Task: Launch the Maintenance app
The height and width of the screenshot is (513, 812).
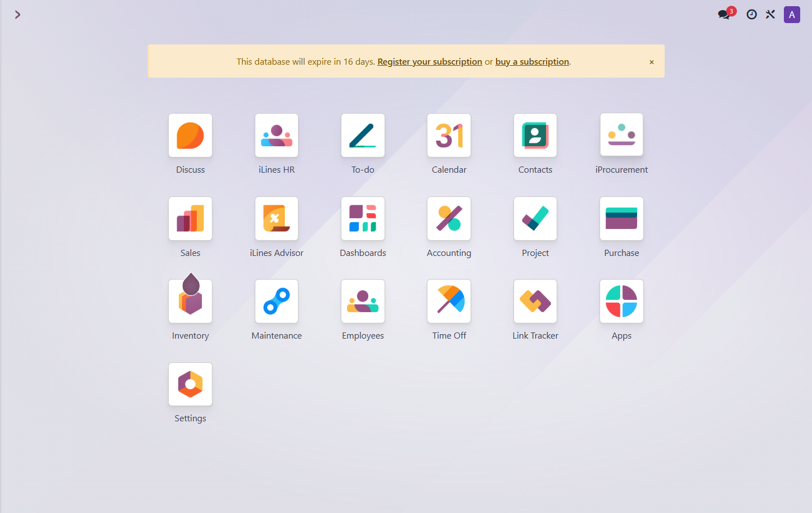Action: pos(277,301)
